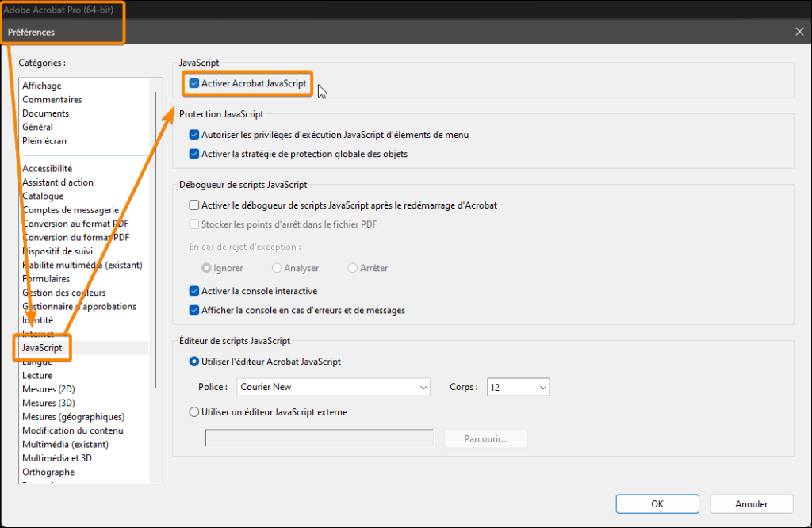Close the Préférences dialog with X
812x528 pixels.
click(x=799, y=32)
